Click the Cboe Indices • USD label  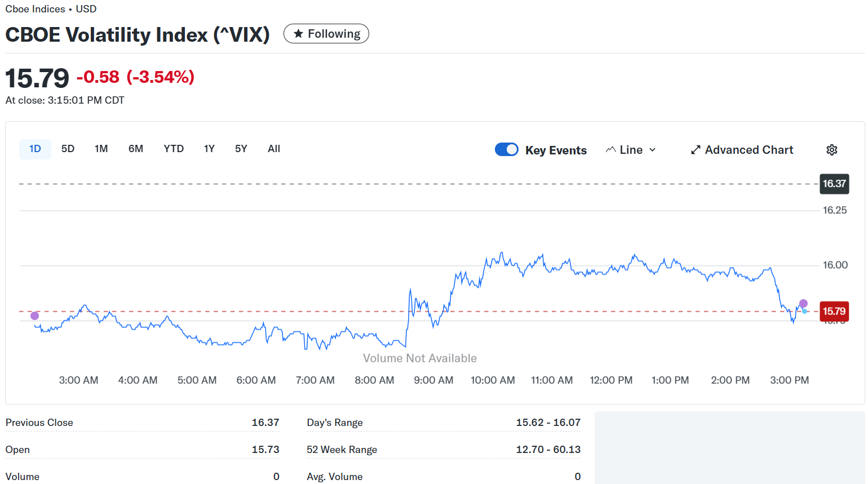coord(51,9)
